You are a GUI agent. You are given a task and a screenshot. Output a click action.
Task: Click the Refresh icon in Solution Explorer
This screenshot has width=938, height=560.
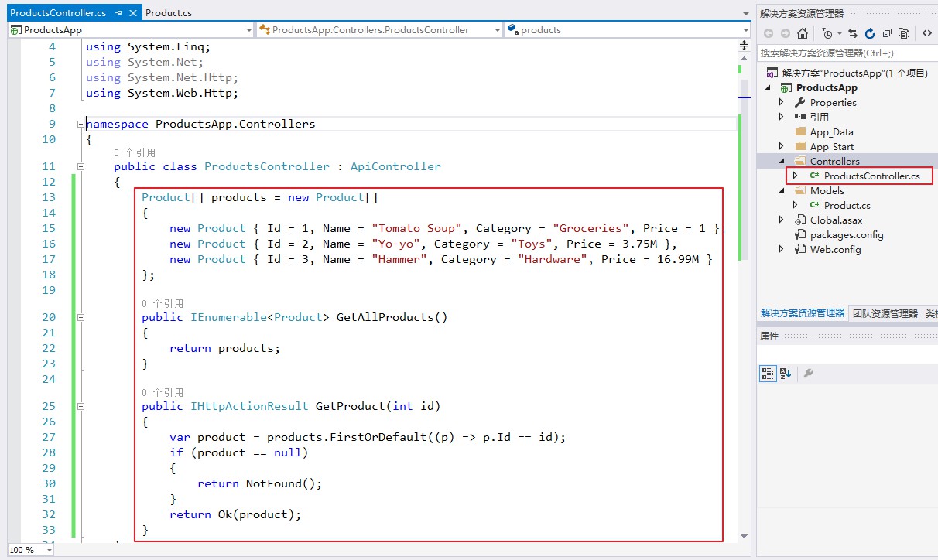tap(869, 33)
